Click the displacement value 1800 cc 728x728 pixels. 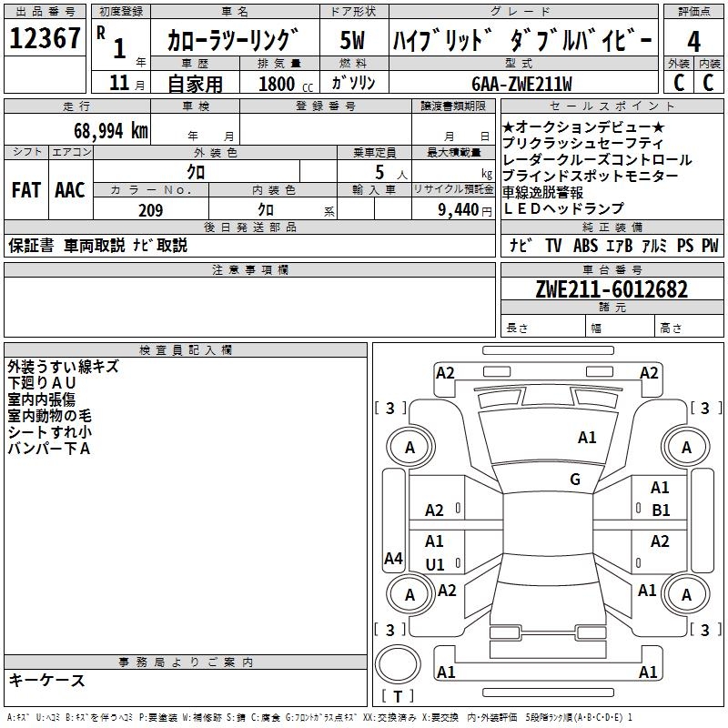[286, 85]
